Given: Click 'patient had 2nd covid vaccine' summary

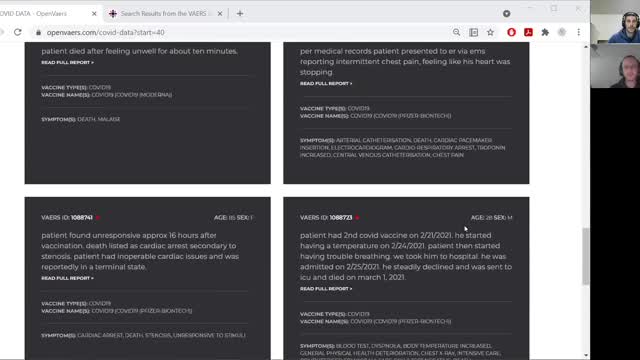Looking at the screenshot, I should pyautogui.click(x=406, y=256).
